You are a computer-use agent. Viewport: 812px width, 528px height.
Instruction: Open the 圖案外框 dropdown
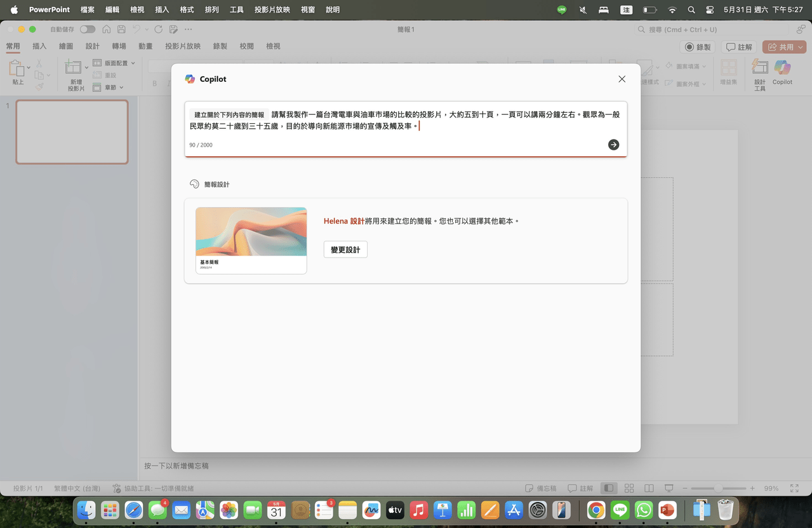pos(686,84)
